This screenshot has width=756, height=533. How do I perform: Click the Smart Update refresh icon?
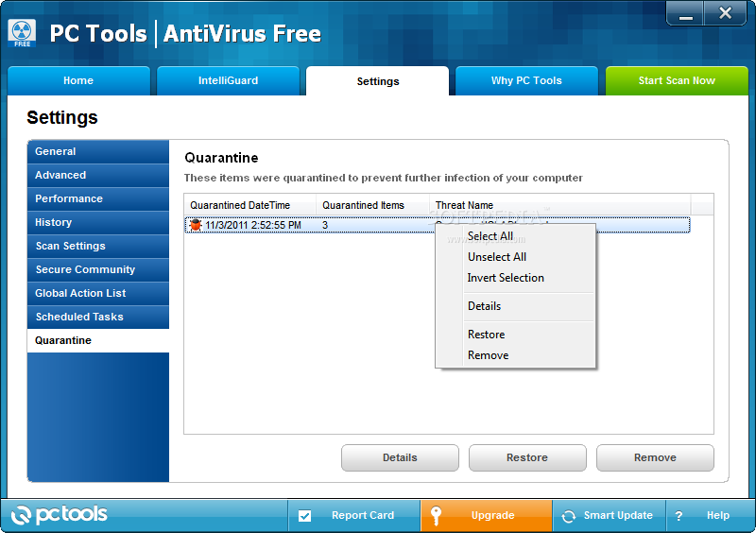[x=569, y=516]
